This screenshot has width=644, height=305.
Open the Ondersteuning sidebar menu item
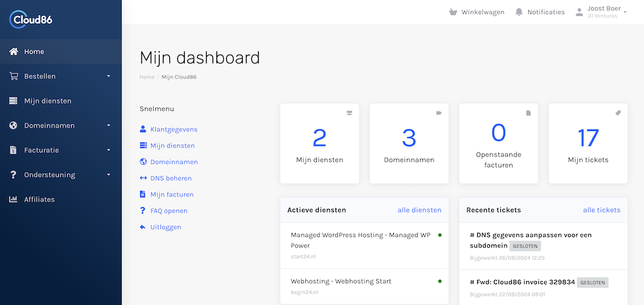[50, 175]
